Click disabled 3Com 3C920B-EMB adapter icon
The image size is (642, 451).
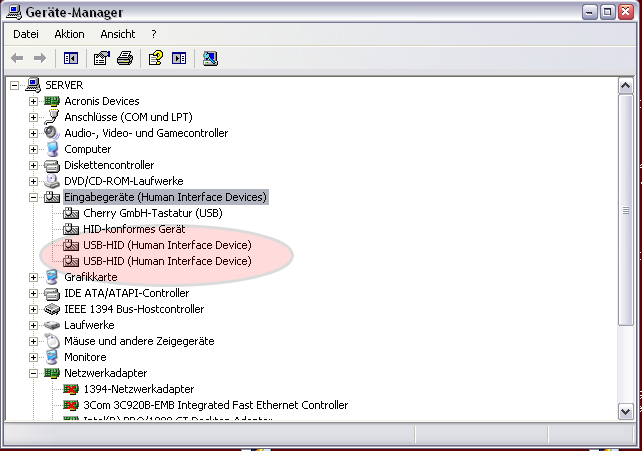tap(71, 405)
